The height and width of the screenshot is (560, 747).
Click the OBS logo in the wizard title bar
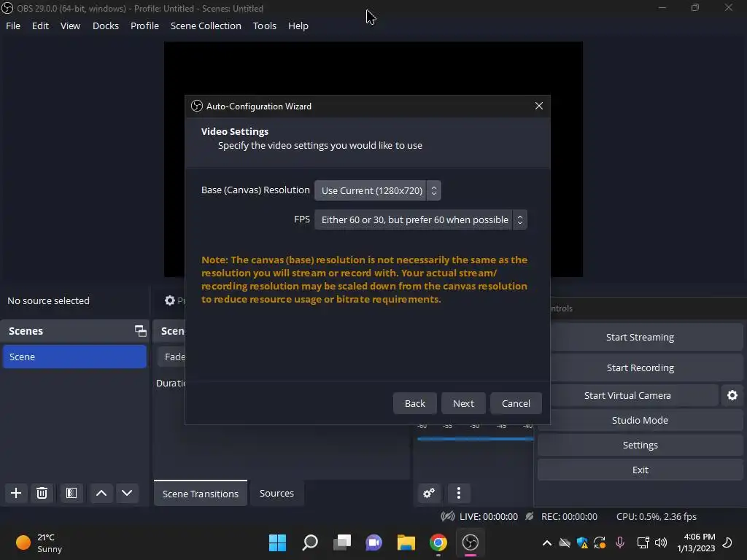click(x=197, y=106)
